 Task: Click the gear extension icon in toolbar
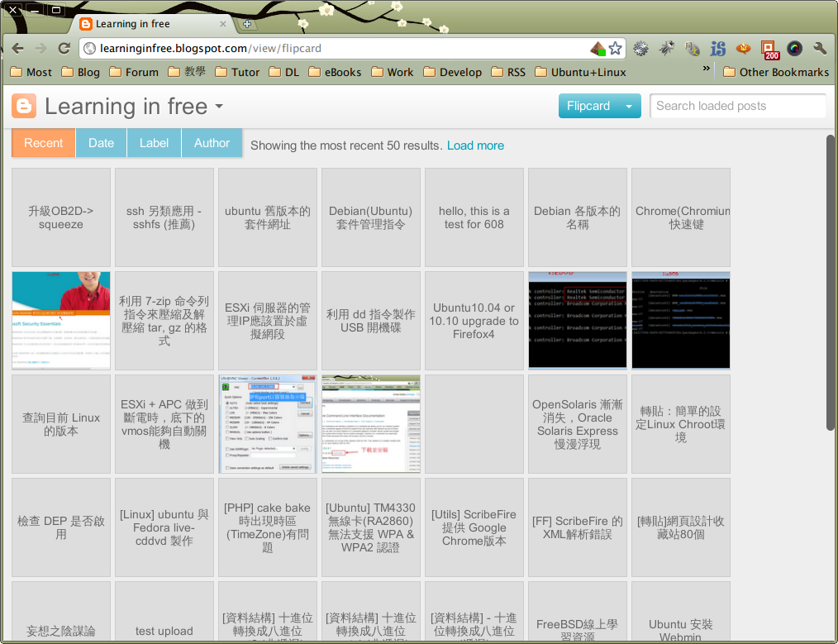click(x=640, y=49)
